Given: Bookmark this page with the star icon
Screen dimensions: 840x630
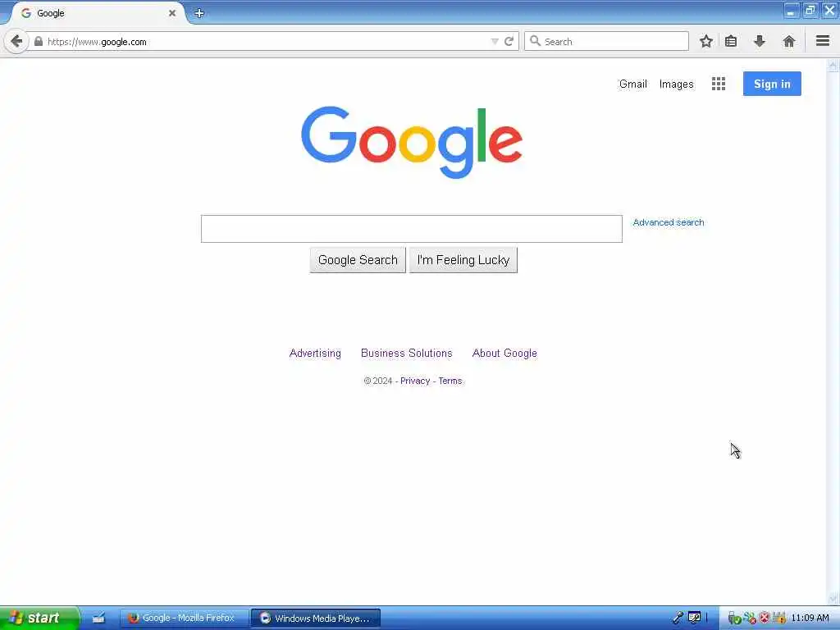Looking at the screenshot, I should point(706,41).
